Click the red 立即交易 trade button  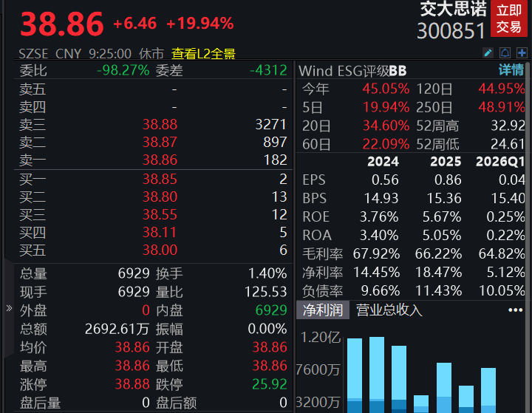coord(508,18)
